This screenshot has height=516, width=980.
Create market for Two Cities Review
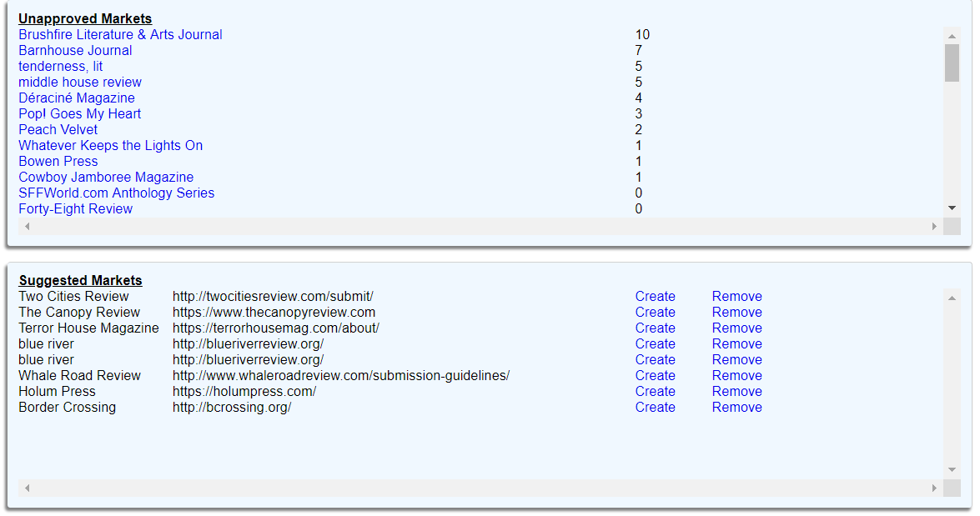click(655, 297)
